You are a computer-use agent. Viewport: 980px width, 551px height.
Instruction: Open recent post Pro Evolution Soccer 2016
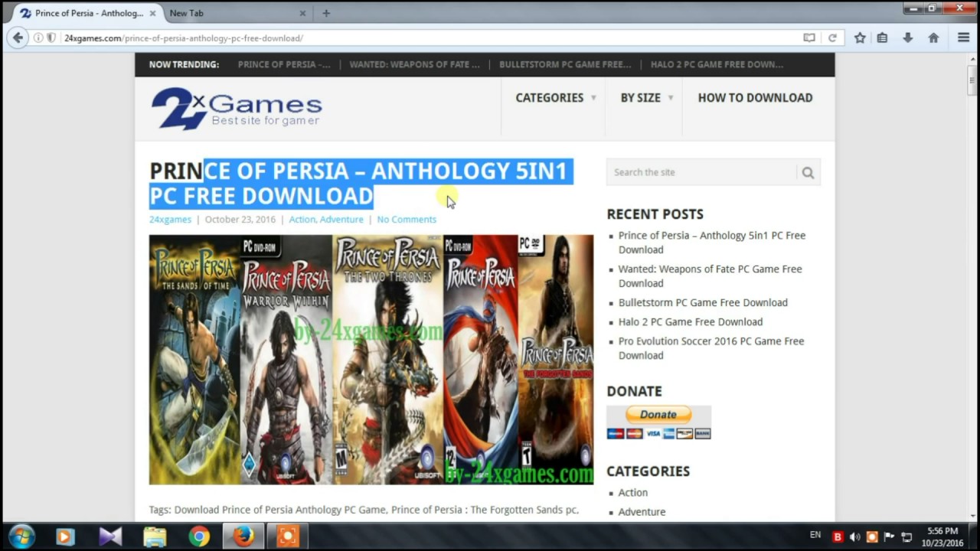click(711, 348)
